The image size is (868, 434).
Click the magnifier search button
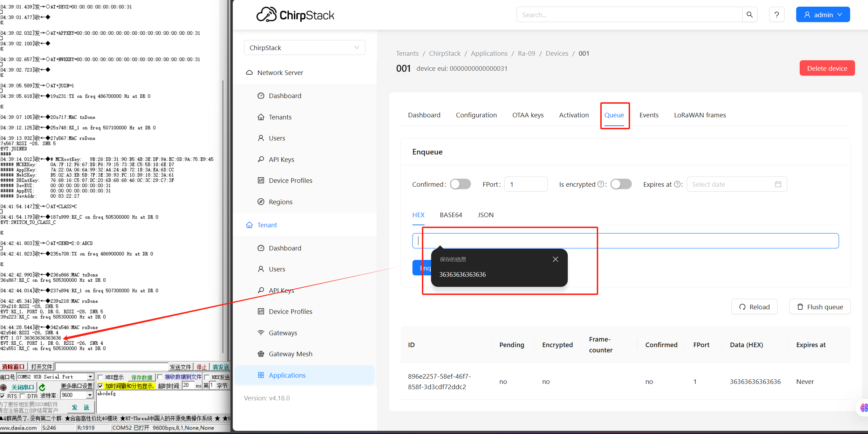750,15
